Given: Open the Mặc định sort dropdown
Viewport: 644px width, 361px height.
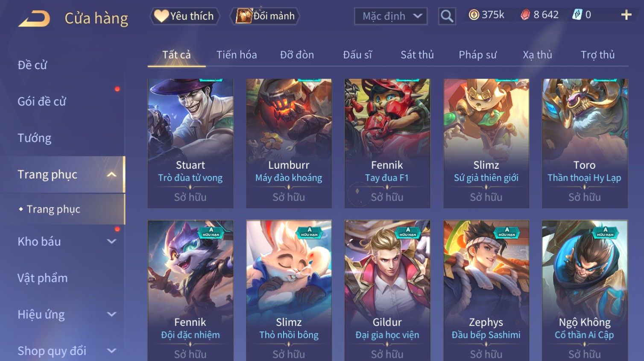Looking at the screenshot, I should pyautogui.click(x=391, y=16).
